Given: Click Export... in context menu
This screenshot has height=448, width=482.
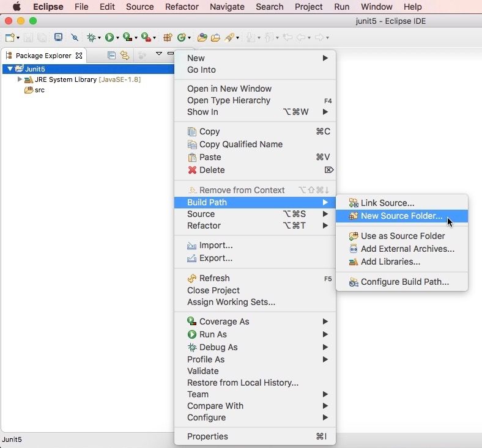Looking at the screenshot, I should pos(255,259).
